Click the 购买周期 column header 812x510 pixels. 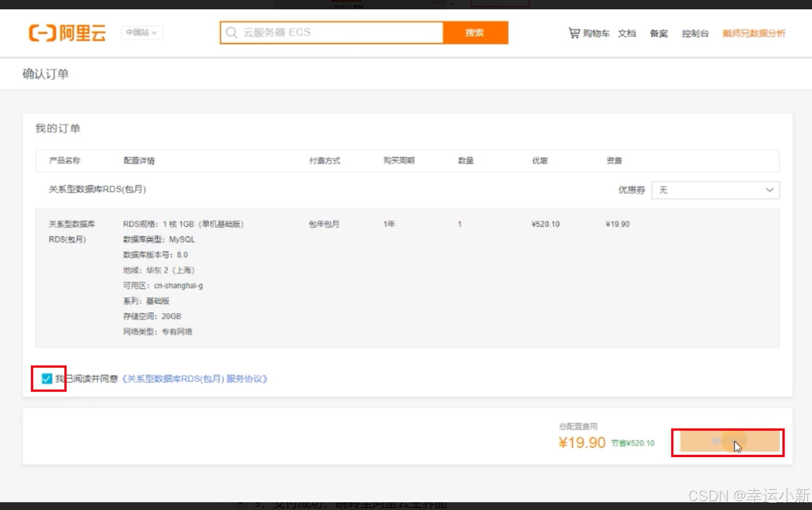[x=399, y=161]
